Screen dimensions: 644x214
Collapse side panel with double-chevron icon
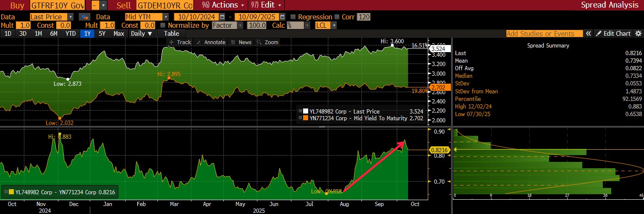click(589, 34)
